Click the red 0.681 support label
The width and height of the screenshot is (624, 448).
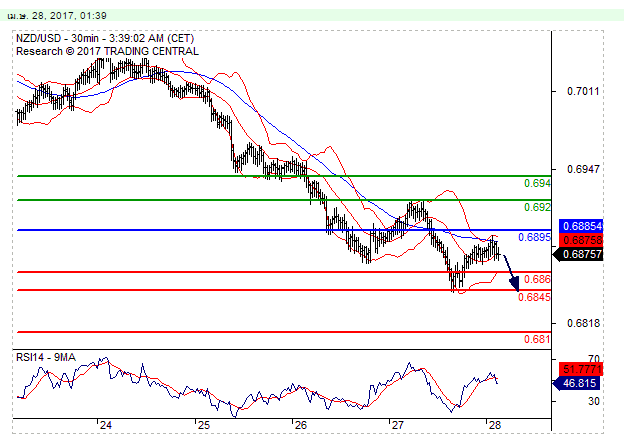pos(537,339)
